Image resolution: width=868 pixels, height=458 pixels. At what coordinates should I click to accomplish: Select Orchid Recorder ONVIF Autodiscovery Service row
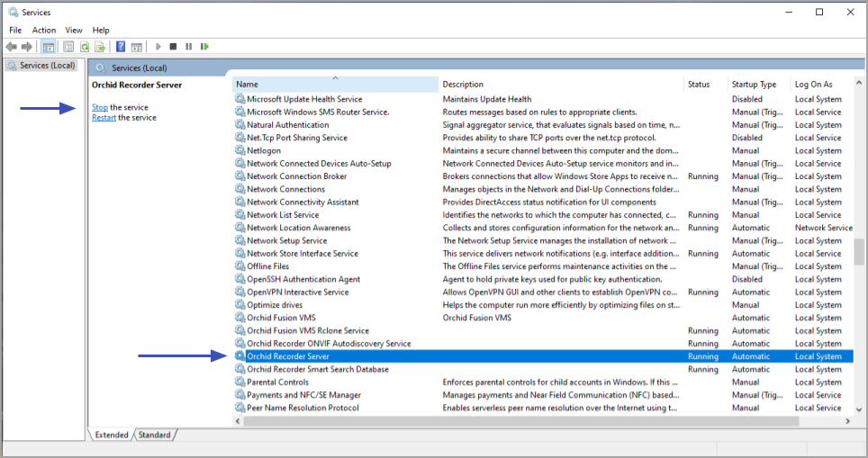(542, 343)
